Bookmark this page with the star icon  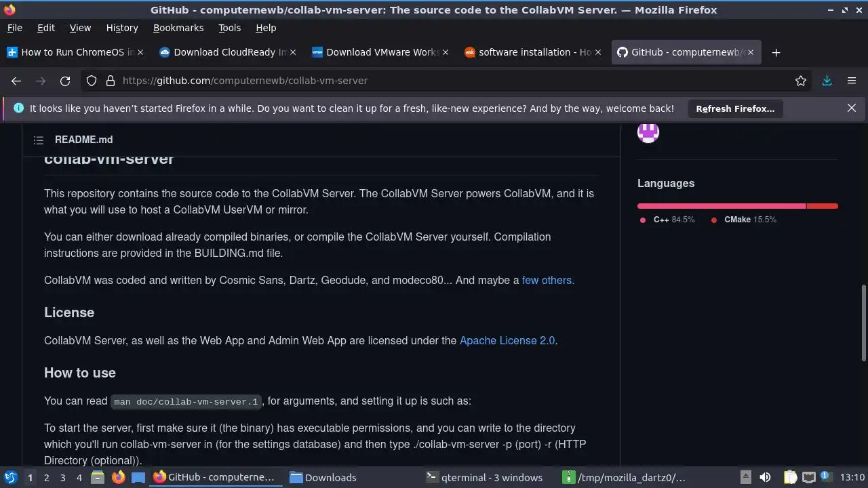pyautogui.click(x=801, y=81)
